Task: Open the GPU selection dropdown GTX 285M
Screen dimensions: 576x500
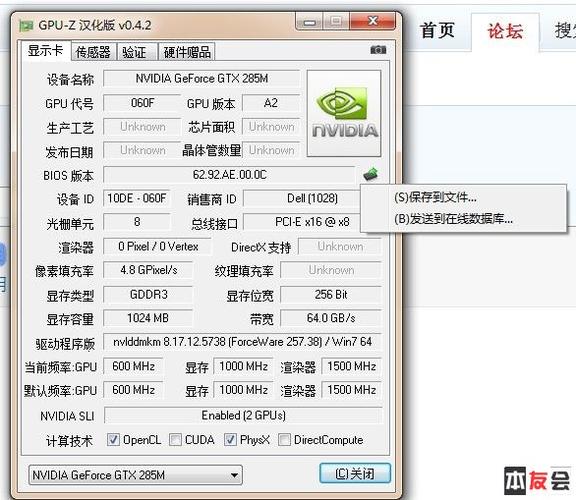Action: (135, 475)
